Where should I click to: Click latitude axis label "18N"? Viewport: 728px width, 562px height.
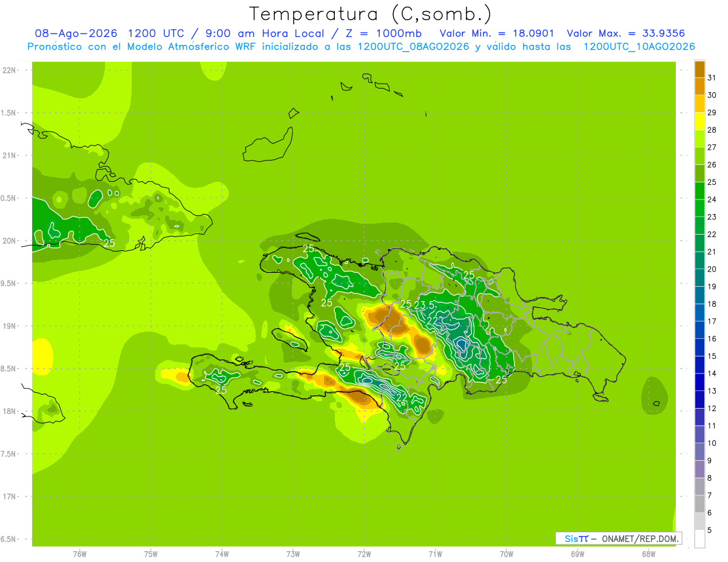point(9,411)
